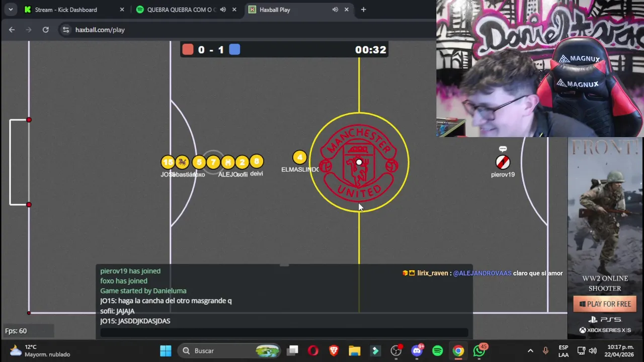Click player disc number 7

click(213, 162)
